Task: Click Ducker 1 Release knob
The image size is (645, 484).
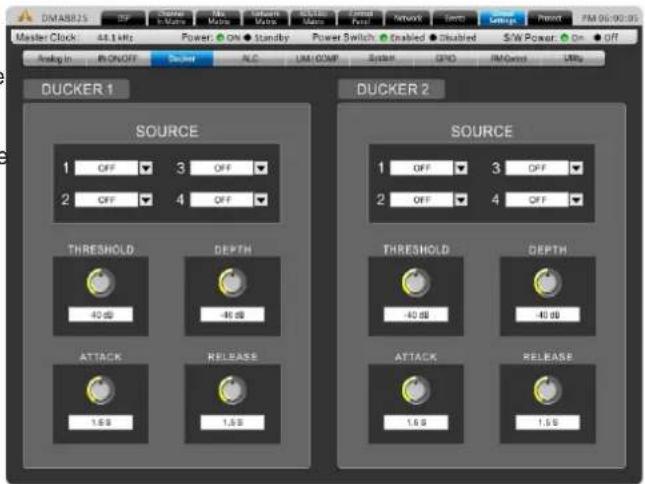Action: pyautogui.click(x=232, y=390)
